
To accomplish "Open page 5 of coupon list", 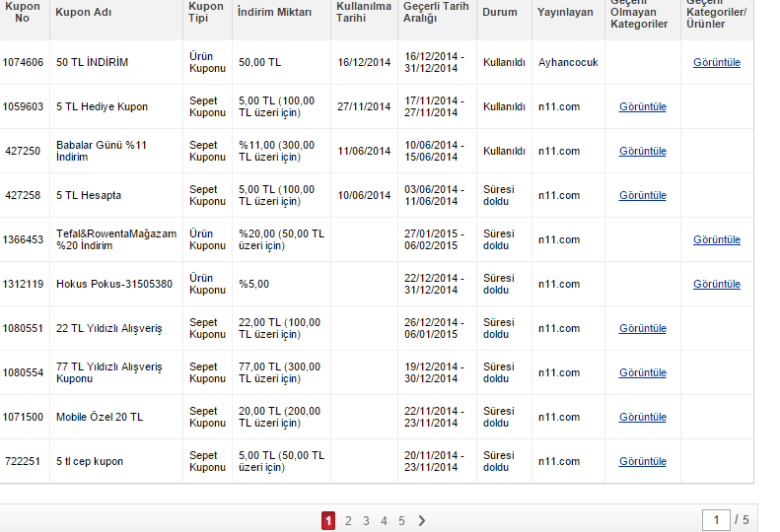I will [401, 521].
